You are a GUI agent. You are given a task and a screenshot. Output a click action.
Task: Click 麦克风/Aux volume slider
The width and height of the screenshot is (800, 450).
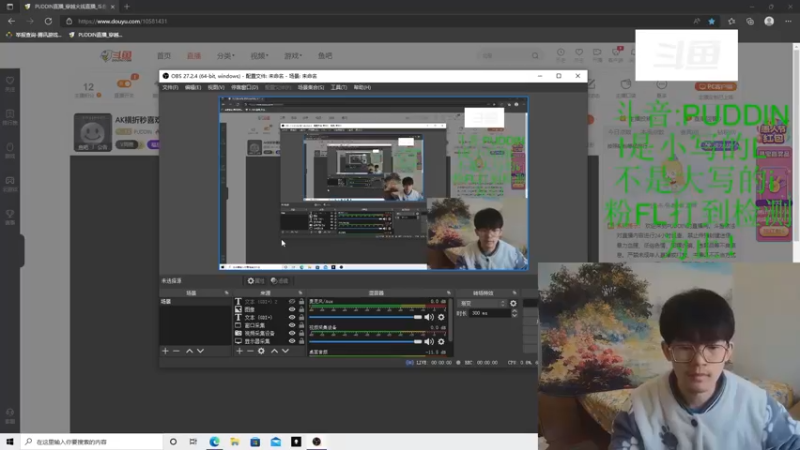(x=365, y=317)
